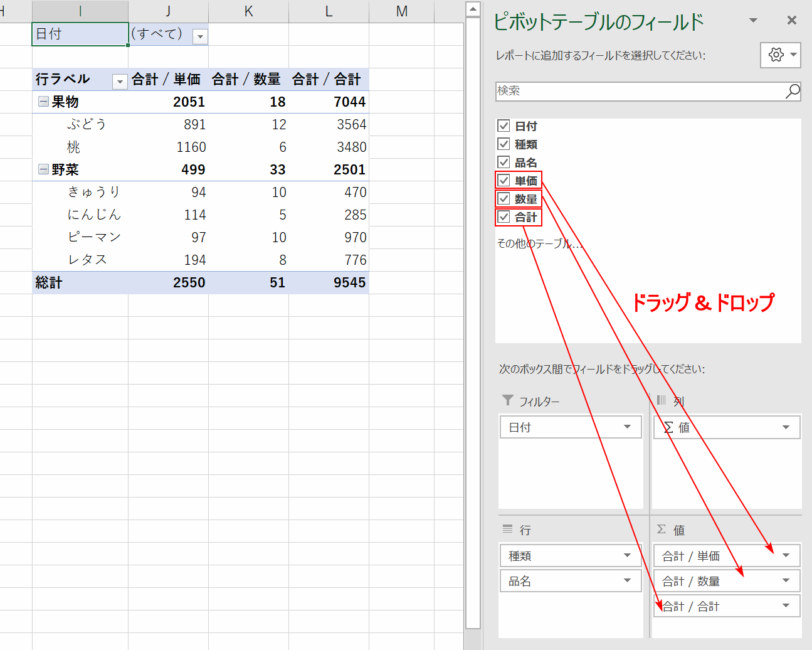Open the 行ラベル filter dropdown
The height and width of the screenshot is (650, 812).
(119, 81)
